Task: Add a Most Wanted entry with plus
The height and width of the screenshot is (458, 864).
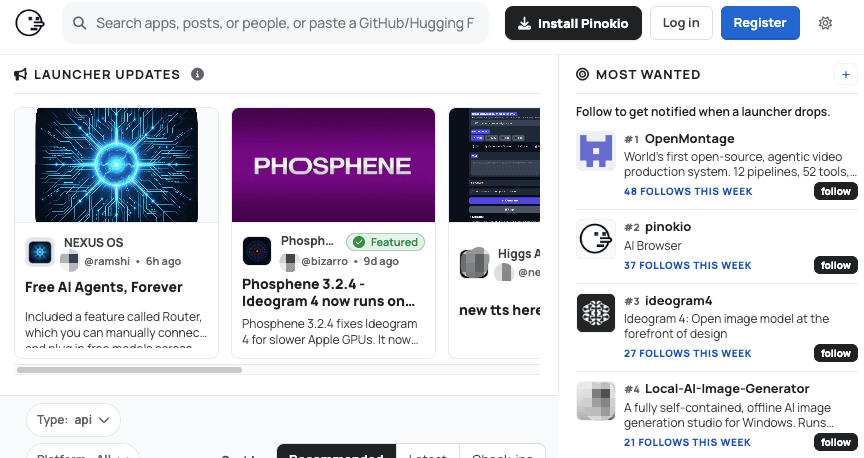Action: [846, 74]
